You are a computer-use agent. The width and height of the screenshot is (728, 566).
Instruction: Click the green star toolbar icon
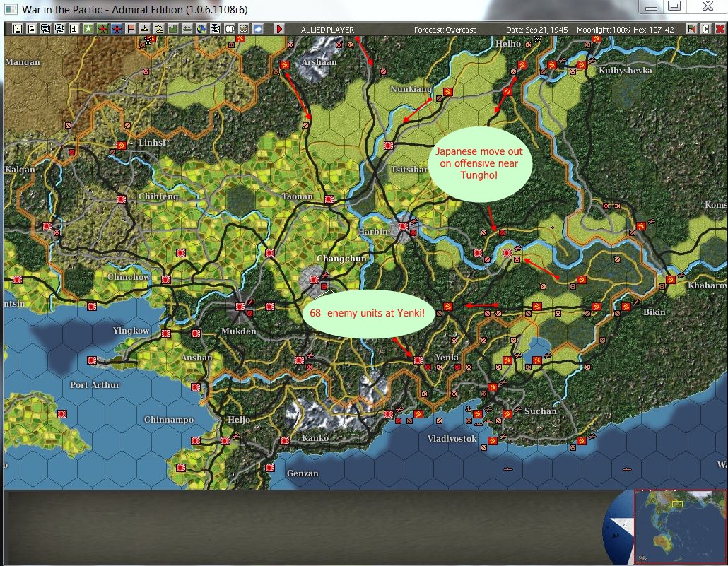[x=88, y=29]
